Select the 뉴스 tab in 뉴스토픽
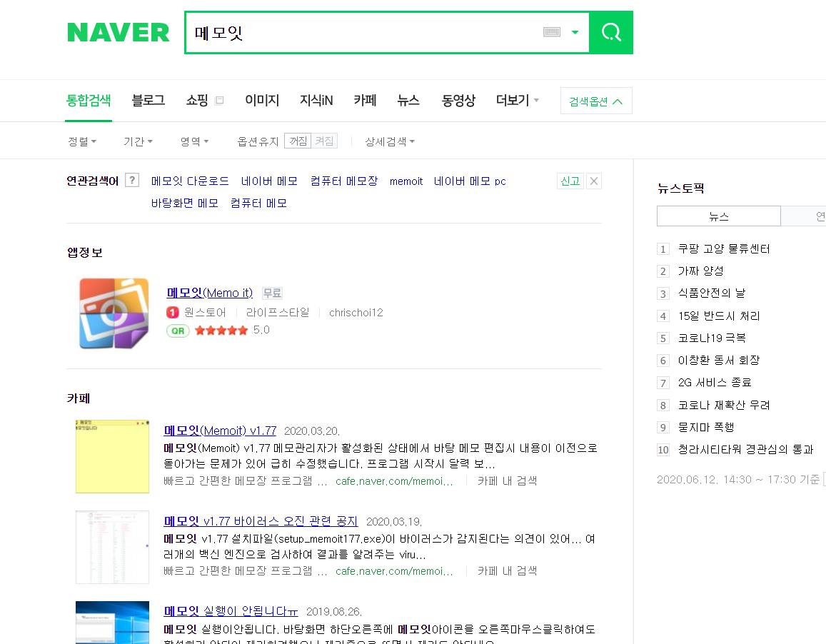Image resolution: width=826 pixels, height=644 pixels. coord(718,216)
